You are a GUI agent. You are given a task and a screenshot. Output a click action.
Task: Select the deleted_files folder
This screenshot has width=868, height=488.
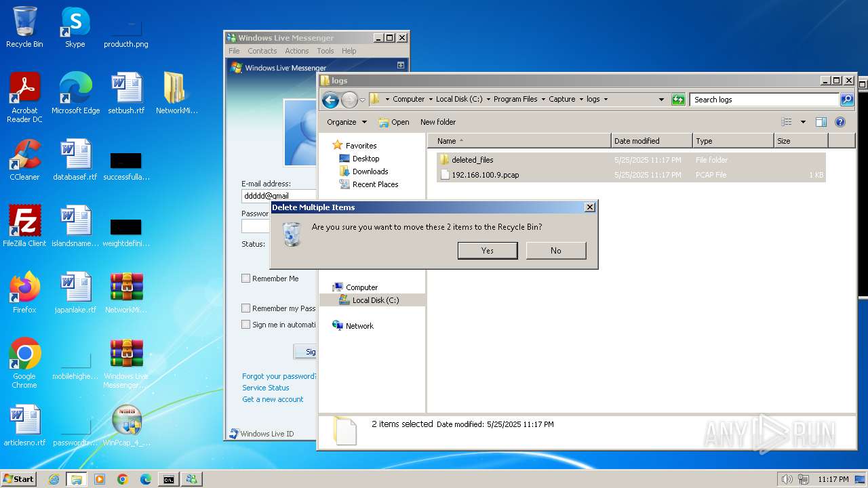tap(631, 160)
